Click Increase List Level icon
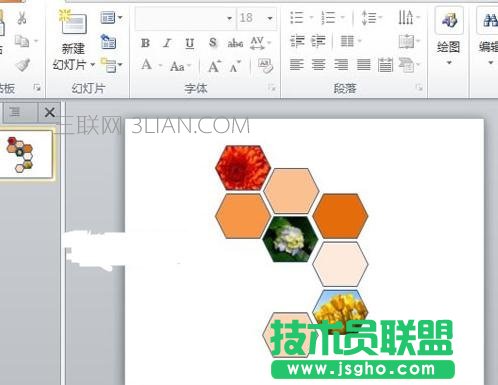Image resolution: width=498 pixels, height=385 pixels. tap(318, 41)
